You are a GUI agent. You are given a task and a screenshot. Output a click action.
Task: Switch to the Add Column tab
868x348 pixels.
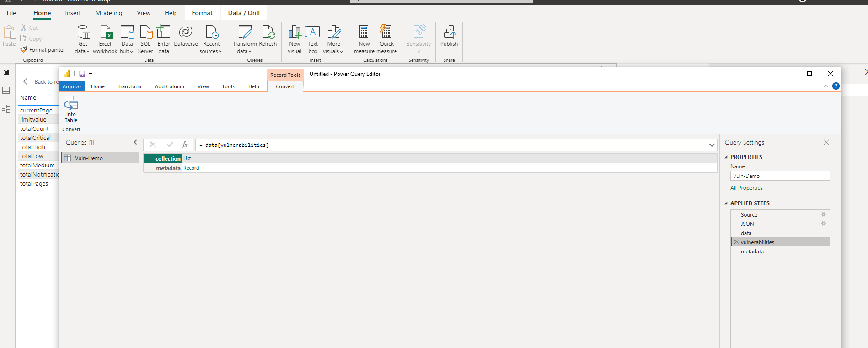tap(170, 86)
